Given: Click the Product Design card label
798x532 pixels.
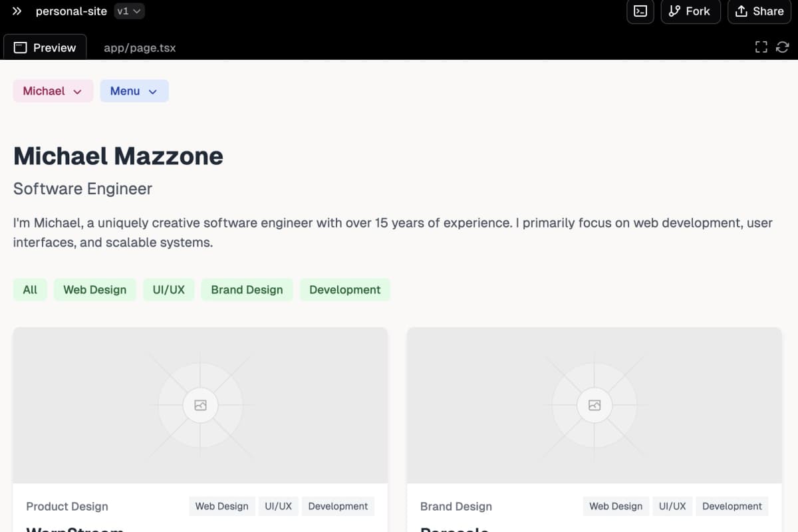Looking at the screenshot, I should pos(67,506).
